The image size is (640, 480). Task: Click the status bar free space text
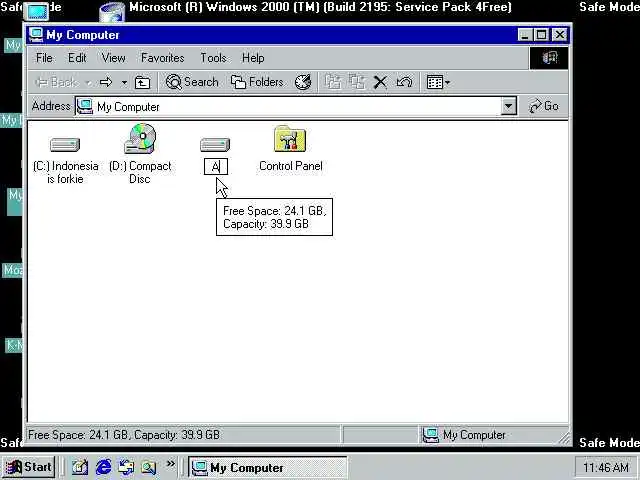coord(124,435)
